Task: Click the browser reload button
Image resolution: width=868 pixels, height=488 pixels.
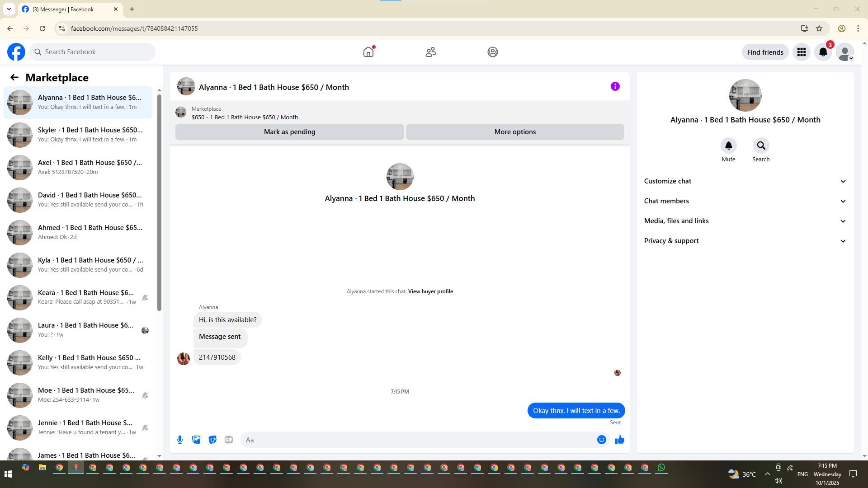Action: [42, 28]
